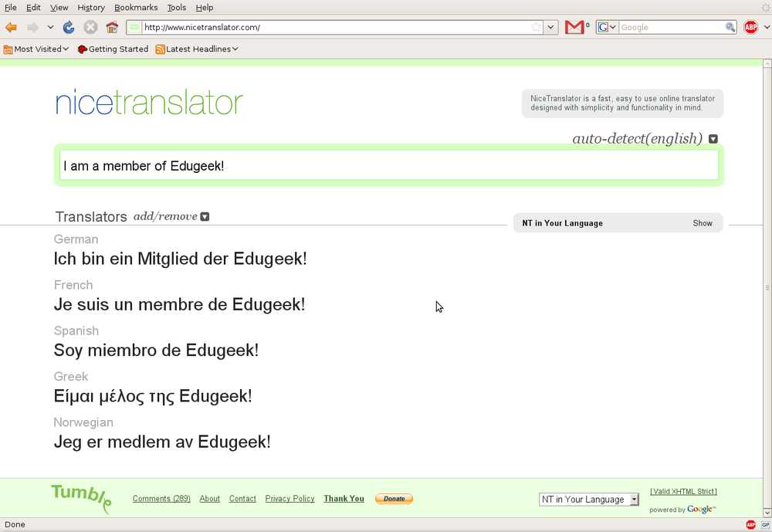Expand the Most Visited bookmarks folder
Viewport: 772px width, 532px height.
tap(36, 49)
